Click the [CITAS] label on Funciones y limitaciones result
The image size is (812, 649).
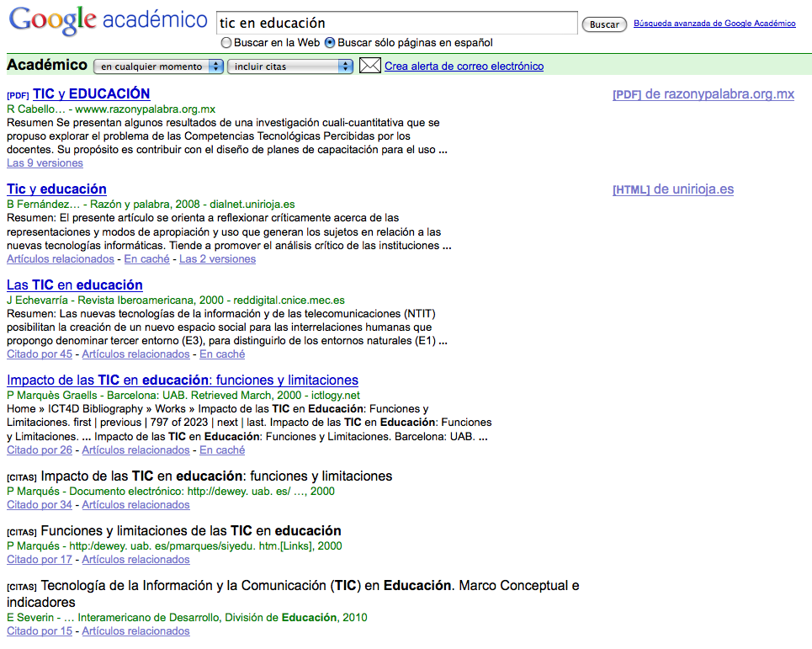click(23, 530)
